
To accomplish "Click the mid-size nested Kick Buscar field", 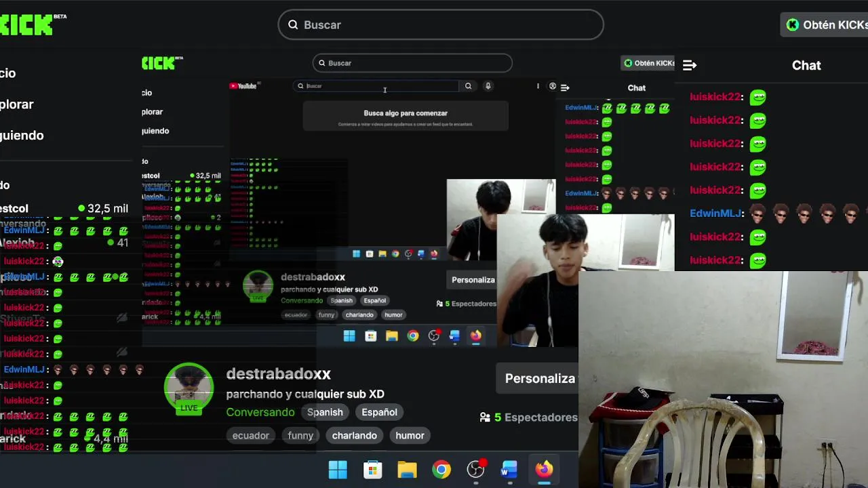I will click(412, 63).
